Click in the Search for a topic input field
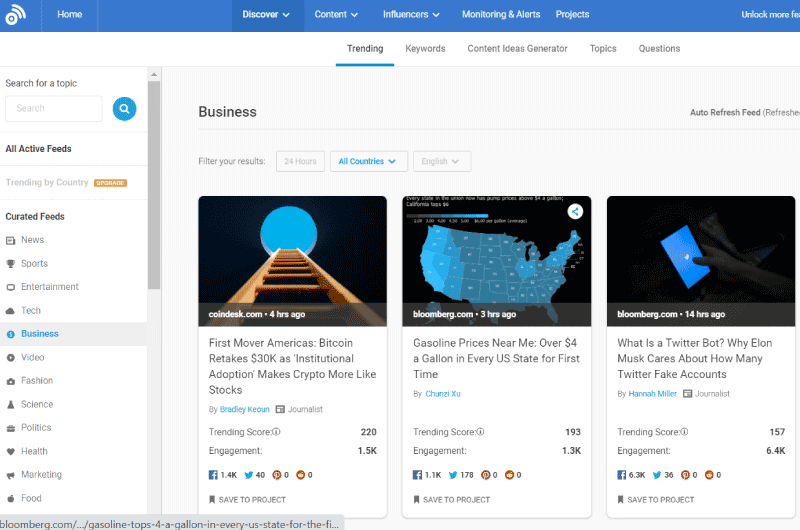 pos(54,109)
